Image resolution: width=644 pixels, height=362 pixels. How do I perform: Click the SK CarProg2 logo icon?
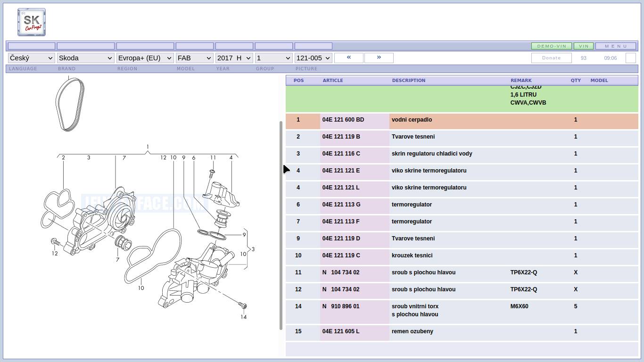[32, 22]
